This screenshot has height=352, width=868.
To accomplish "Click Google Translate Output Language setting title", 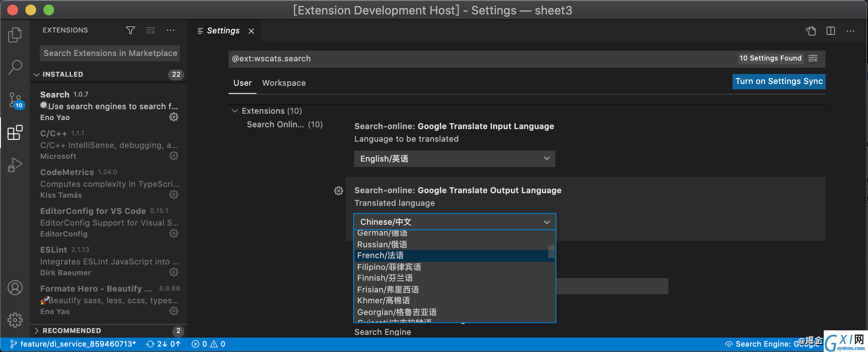I will click(x=458, y=190).
